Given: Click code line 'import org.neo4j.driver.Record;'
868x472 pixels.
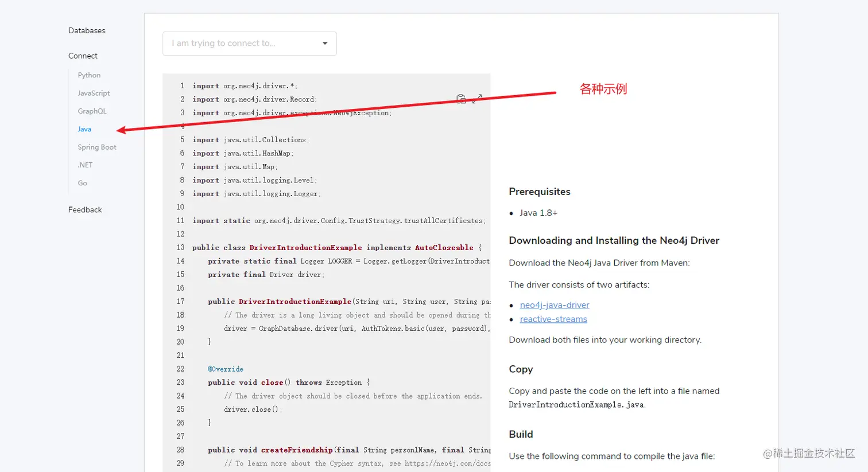Looking at the screenshot, I should pos(254,99).
